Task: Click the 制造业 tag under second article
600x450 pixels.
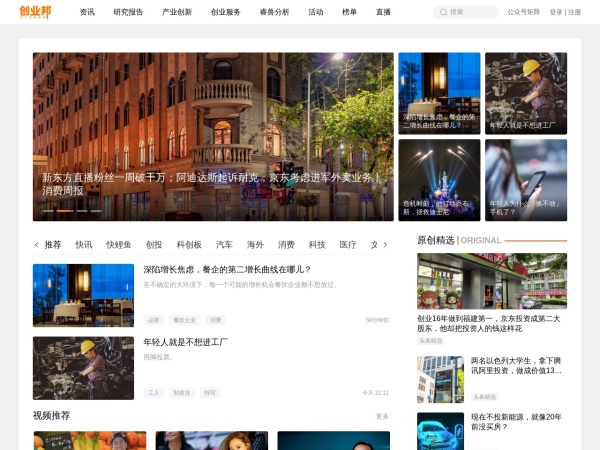Action: (x=181, y=393)
